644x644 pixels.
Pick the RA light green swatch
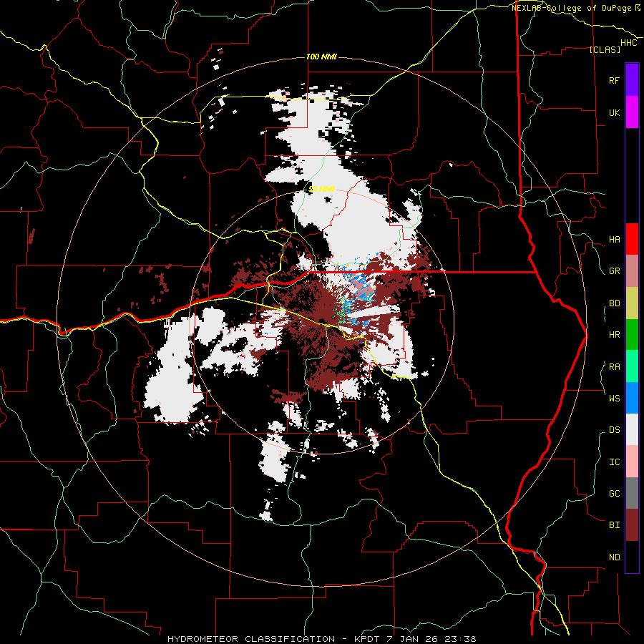[x=632, y=366]
